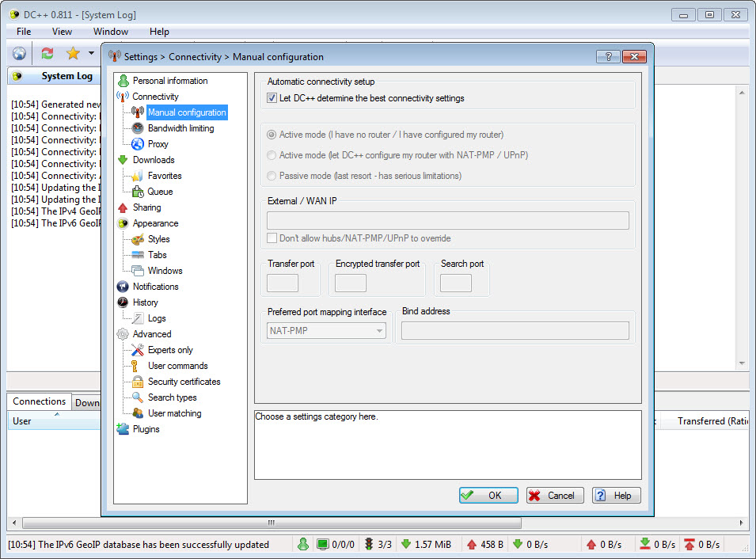Click the Encrypted transfer port field
756x559 pixels.
(x=351, y=283)
